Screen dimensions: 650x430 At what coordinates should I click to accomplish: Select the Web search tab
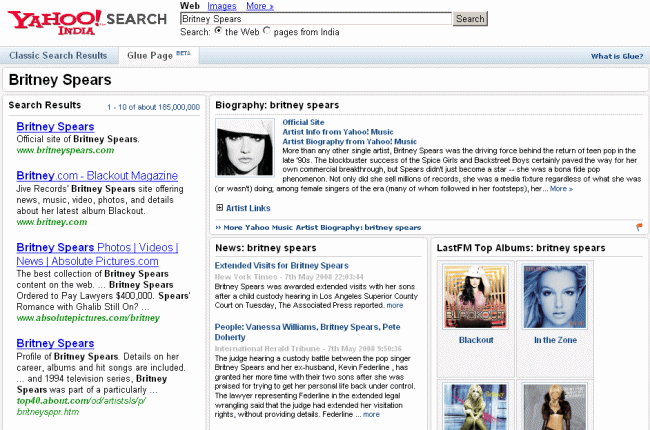click(x=190, y=6)
